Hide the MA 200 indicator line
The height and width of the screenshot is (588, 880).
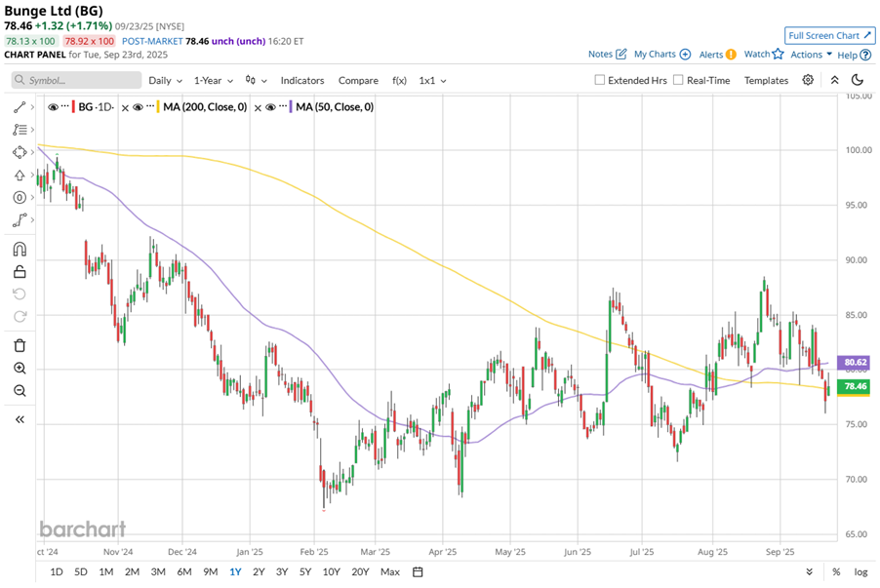[138, 106]
